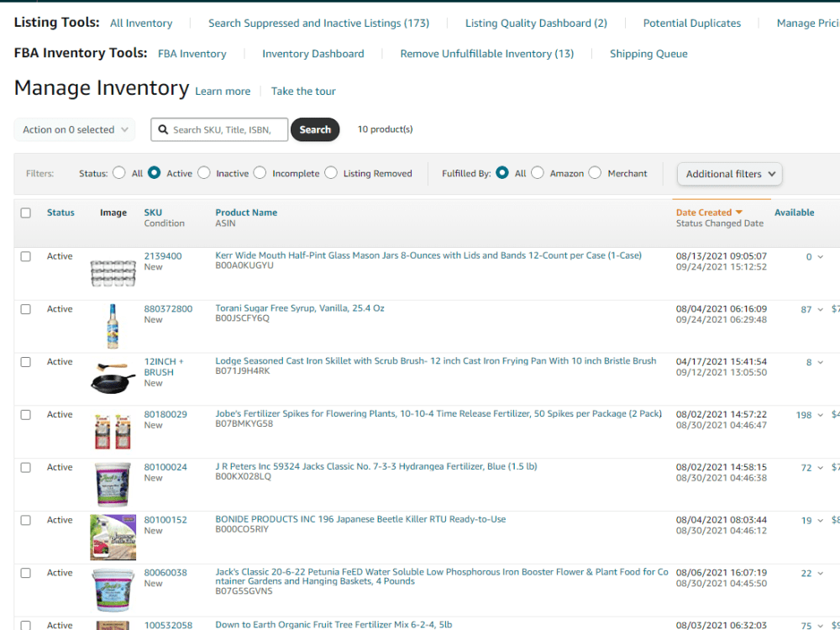Image resolution: width=840 pixels, height=630 pixels.
Task: Sort by the Product Name column header
Action: [246, 213]
